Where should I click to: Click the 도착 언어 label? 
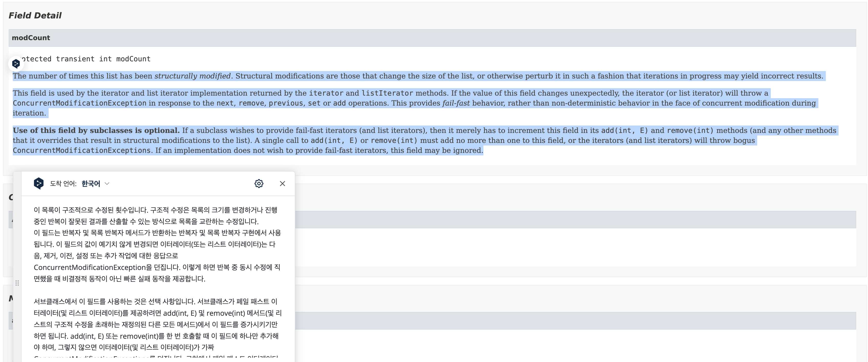(63, 184)
